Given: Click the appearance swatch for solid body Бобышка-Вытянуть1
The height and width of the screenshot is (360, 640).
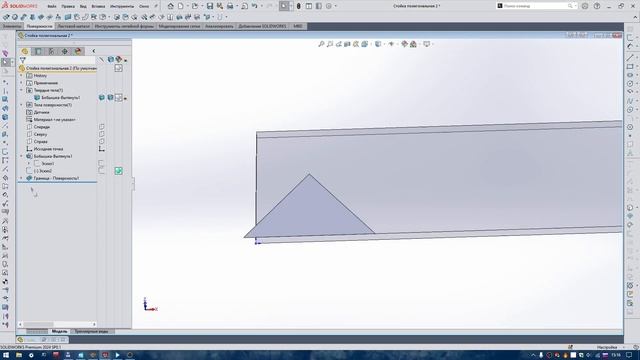Looking at the screenshot, I should coord(118,98).
